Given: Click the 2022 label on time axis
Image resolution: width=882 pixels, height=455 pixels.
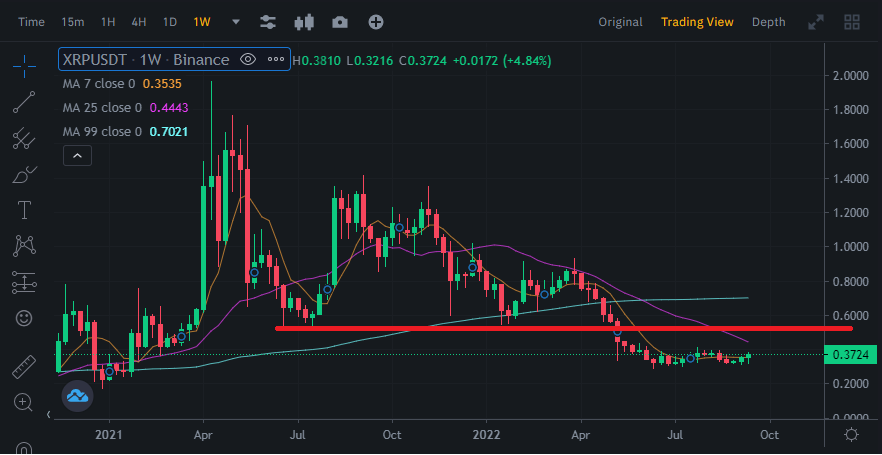Looking at the screenshot, I should click(487, 435).
